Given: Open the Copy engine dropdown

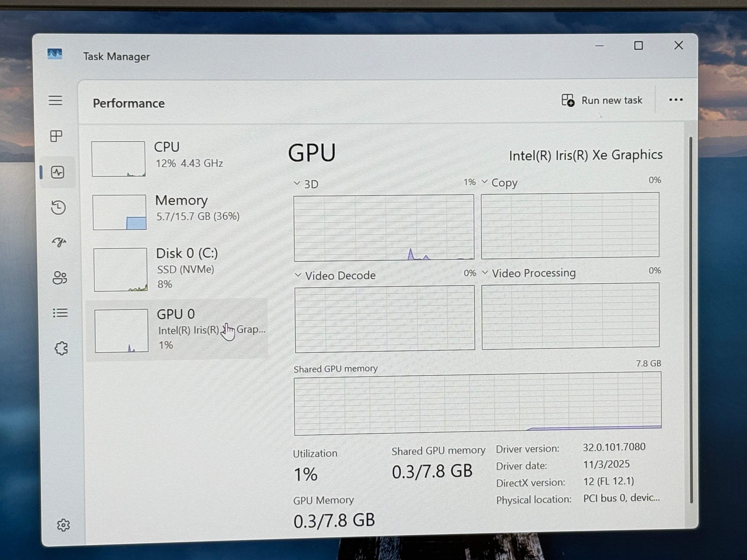Looking at the screenshot, I should point(485,182).
